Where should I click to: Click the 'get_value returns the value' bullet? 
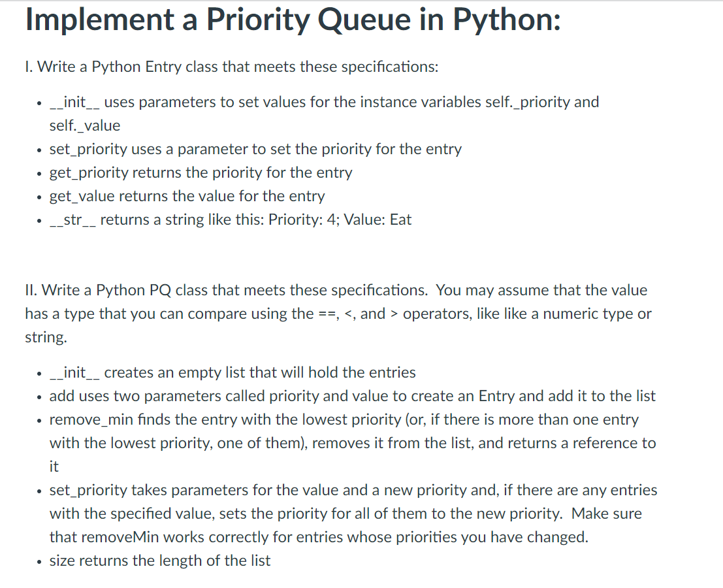[x=187, y=197]
